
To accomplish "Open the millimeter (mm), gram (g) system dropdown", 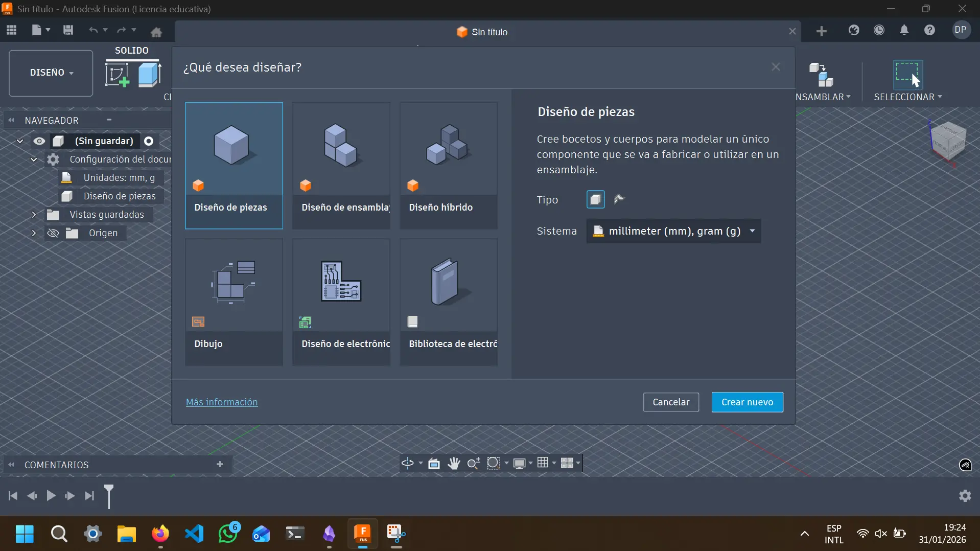I will click(x=673, y=231).
